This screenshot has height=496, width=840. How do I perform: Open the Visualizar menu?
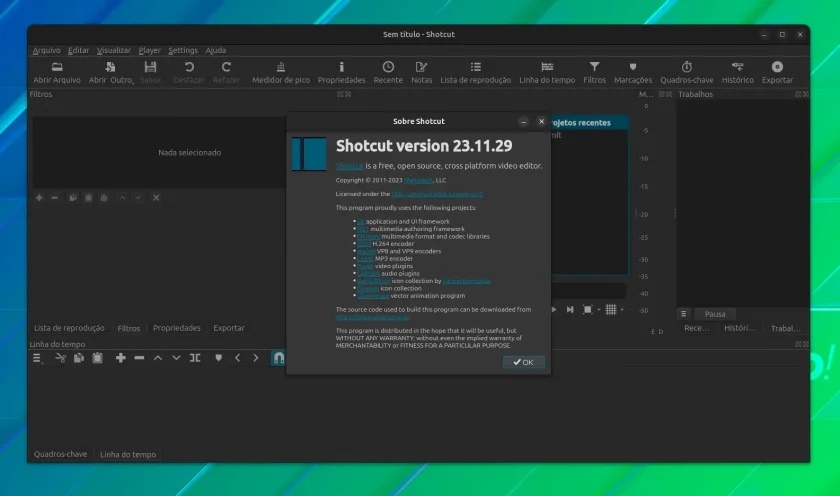[x=114, y=50]
